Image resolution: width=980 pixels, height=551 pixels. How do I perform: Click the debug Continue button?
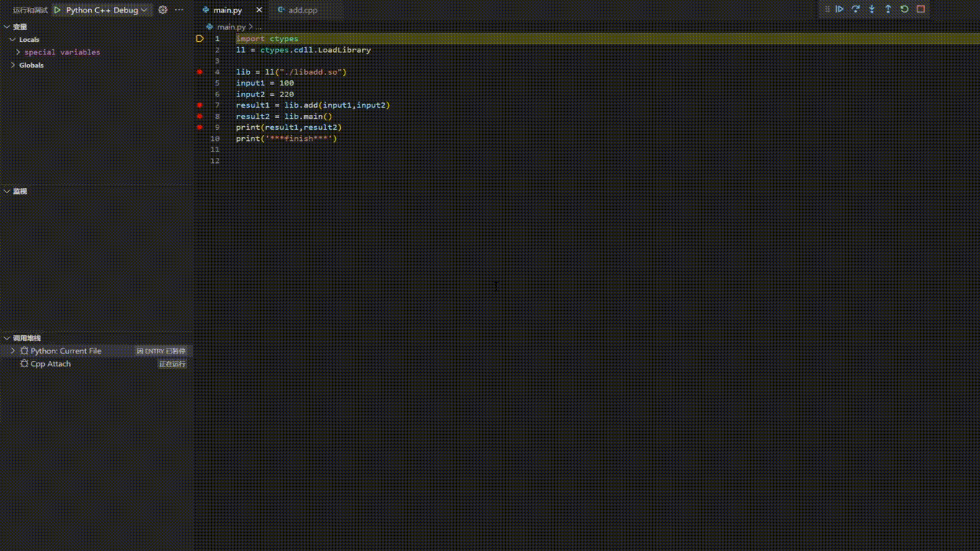pyautogui.click(x=839, y=9)
